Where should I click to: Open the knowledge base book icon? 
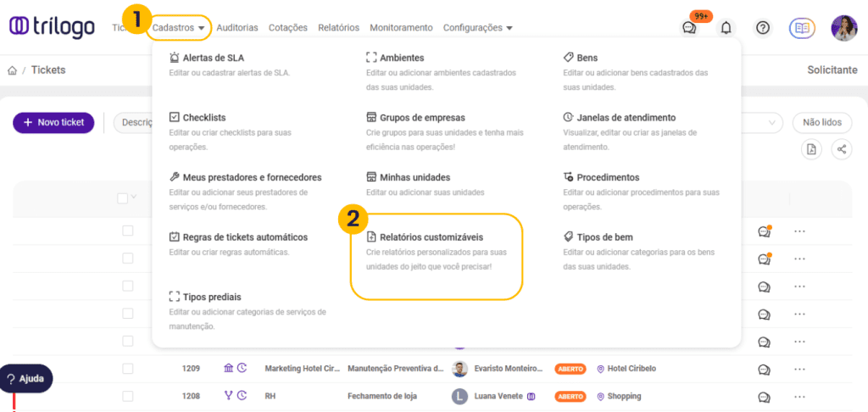802,28
